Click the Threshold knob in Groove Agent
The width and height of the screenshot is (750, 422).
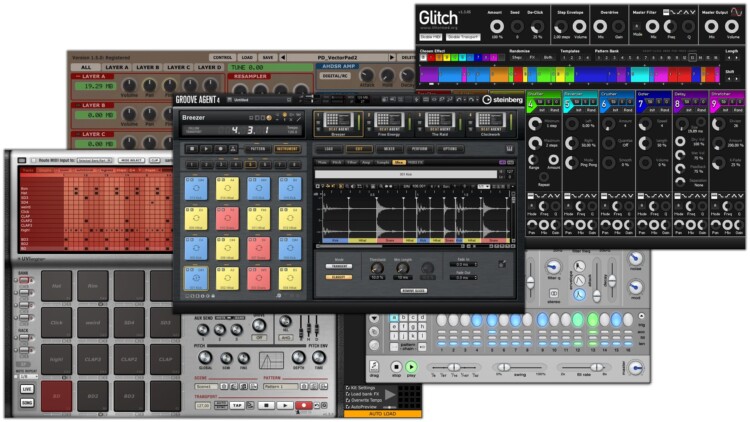coord(377,268)
